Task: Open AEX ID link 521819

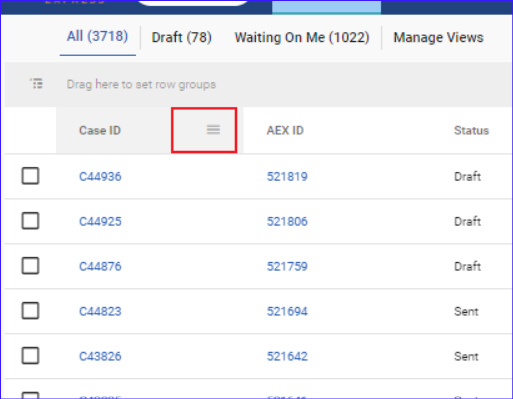Action: pyautogui.click(x=287, y=176)
